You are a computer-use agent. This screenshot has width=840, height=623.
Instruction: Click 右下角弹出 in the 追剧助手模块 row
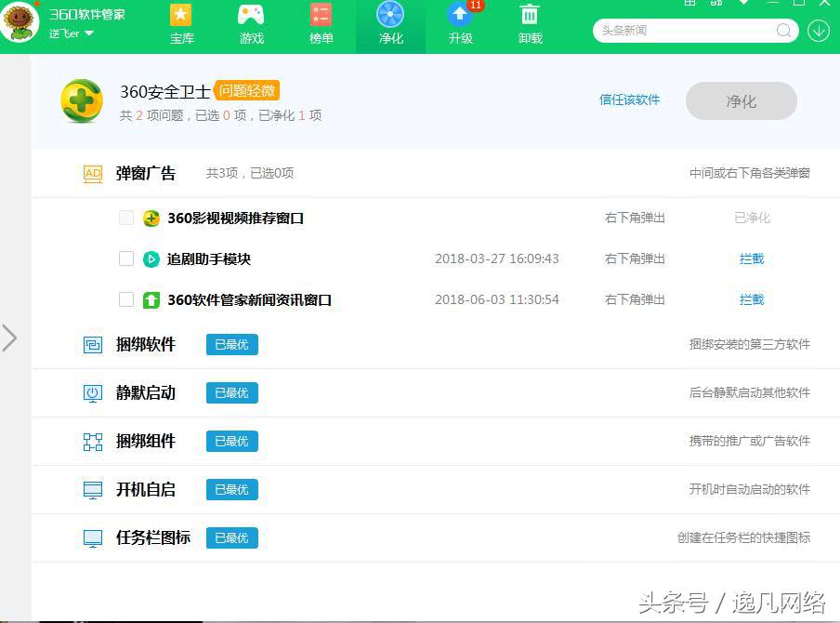tap(635, 258)
